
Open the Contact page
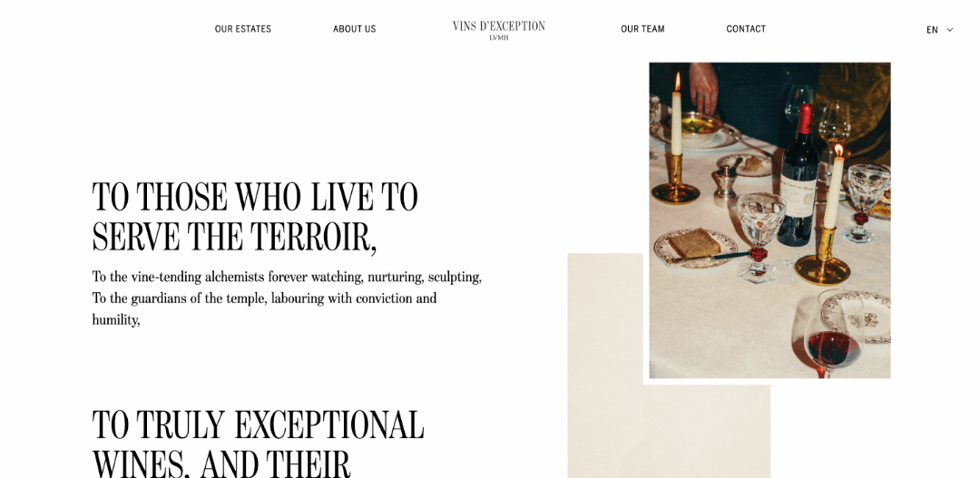pyautogui.click(x=746, y=29)
